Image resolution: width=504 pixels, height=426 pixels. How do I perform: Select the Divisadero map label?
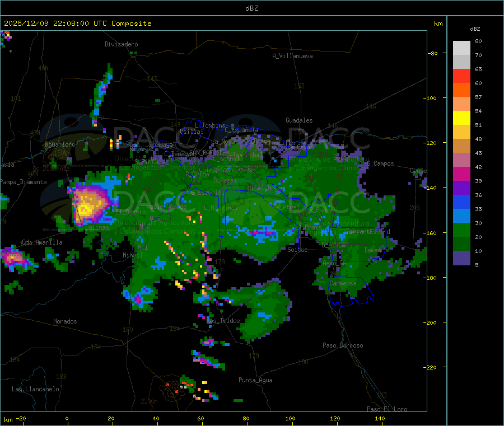(x=121, y=44)
